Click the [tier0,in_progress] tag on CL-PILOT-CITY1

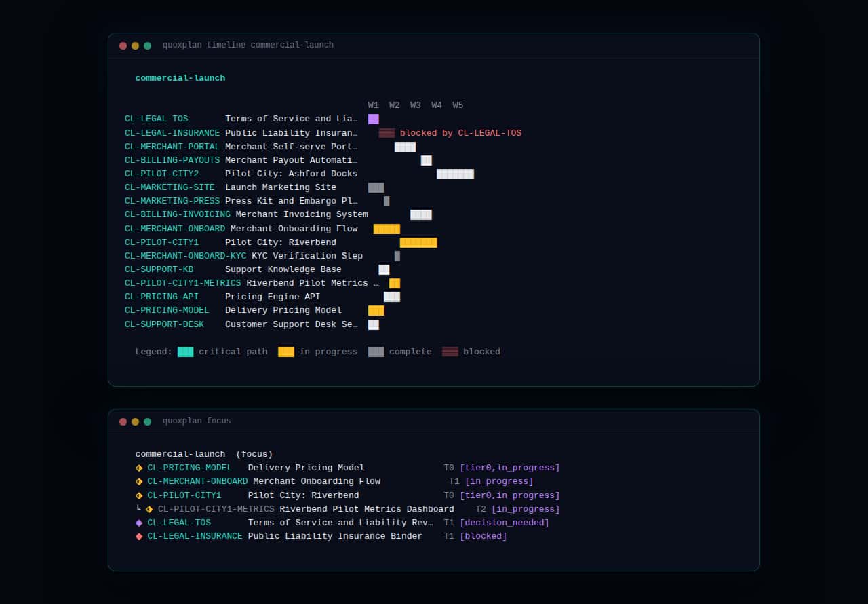click(x=510, y=495)
